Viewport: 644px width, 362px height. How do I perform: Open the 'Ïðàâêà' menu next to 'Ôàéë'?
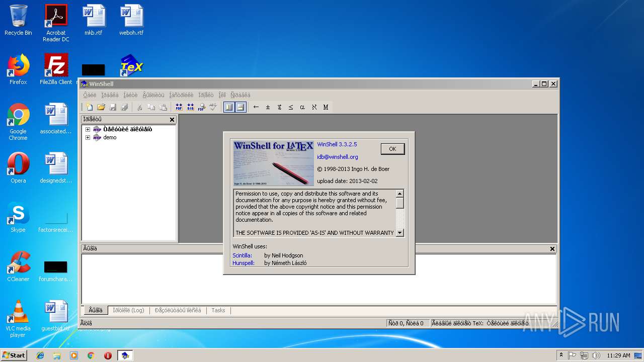coord(110,95)
